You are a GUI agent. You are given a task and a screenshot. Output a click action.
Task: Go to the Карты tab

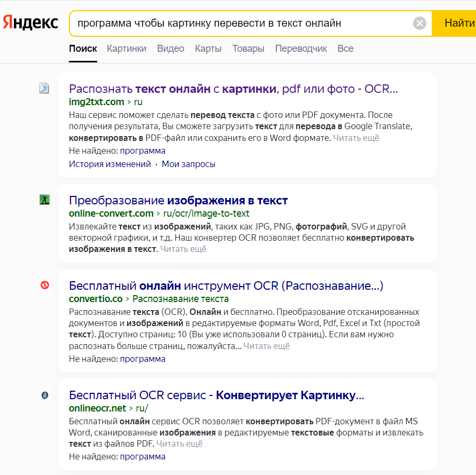(x=208, y=49)
